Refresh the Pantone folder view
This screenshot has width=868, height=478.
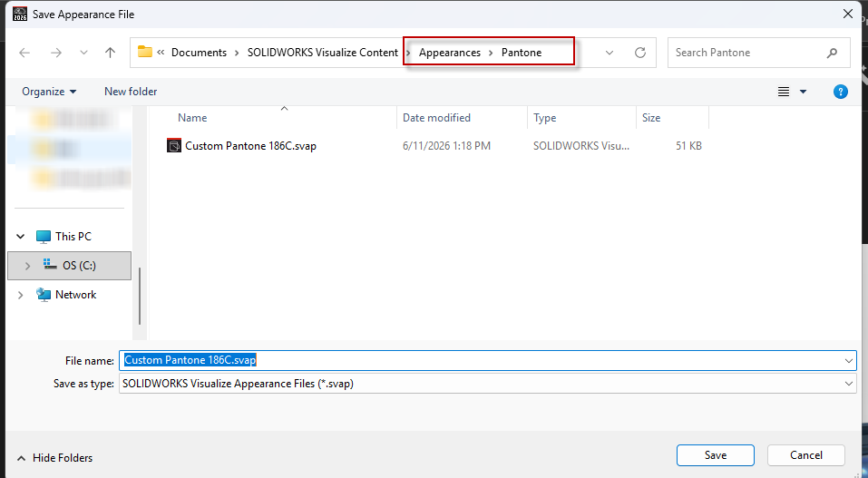[x=640, y=53]
